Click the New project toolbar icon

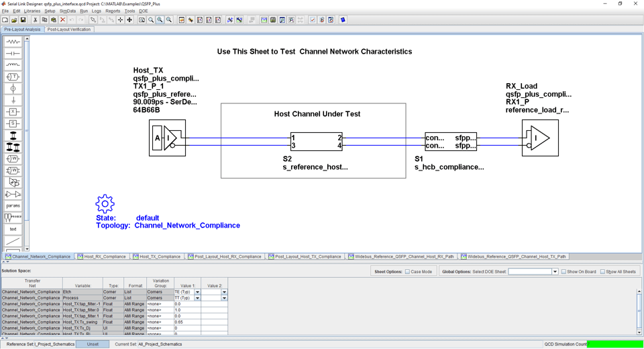pos(5,19)
